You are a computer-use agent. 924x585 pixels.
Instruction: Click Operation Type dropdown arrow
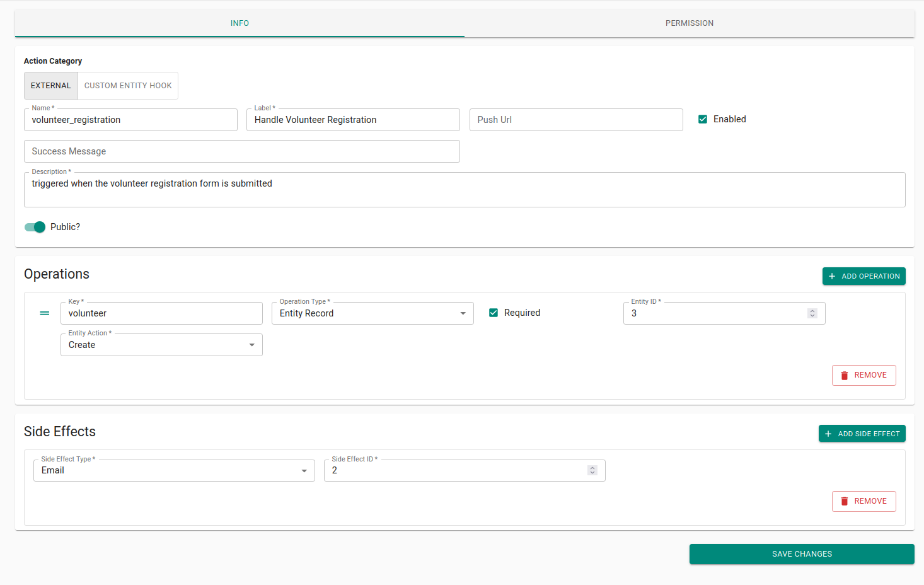coord(463,313)
